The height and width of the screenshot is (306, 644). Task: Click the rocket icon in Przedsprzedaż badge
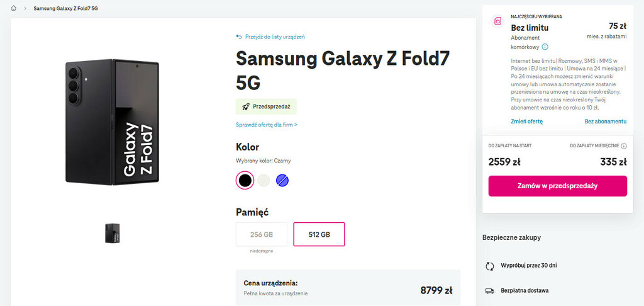click(245, 106)
